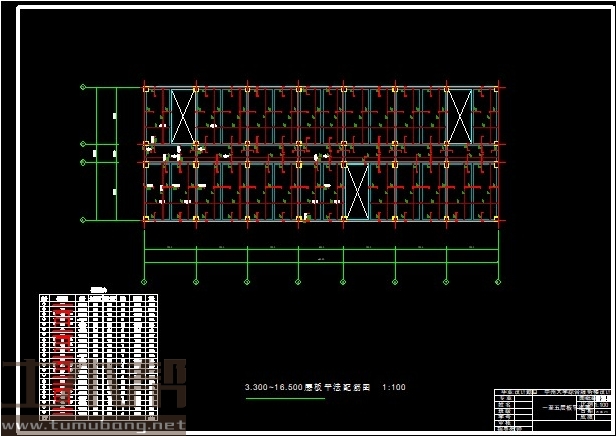Click the central corridor strip between slab rows
The image size is (616, 436).
point(321,154)
